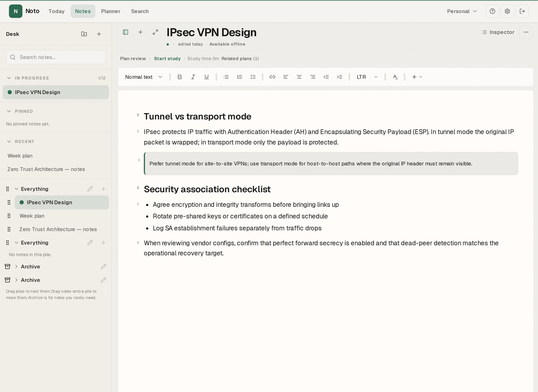The width and height of the screenshot is (538, 392).
Task: Expand note to full screen
Action: coord(155,32)
